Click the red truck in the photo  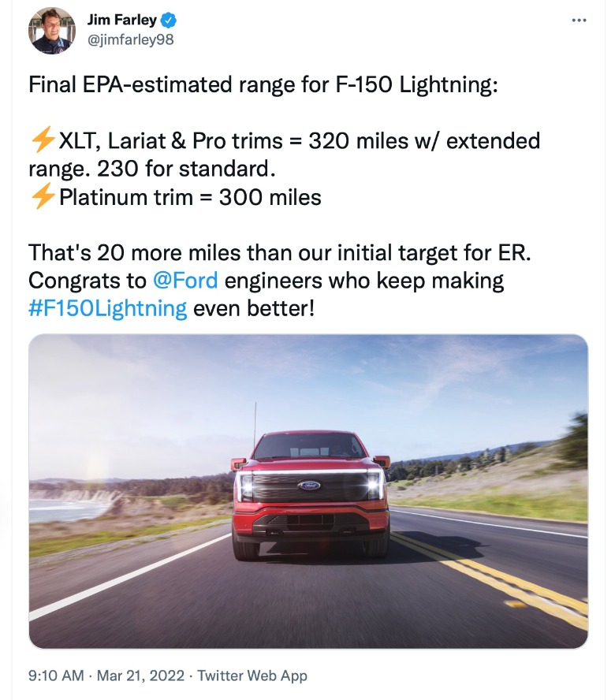(310, 493)
